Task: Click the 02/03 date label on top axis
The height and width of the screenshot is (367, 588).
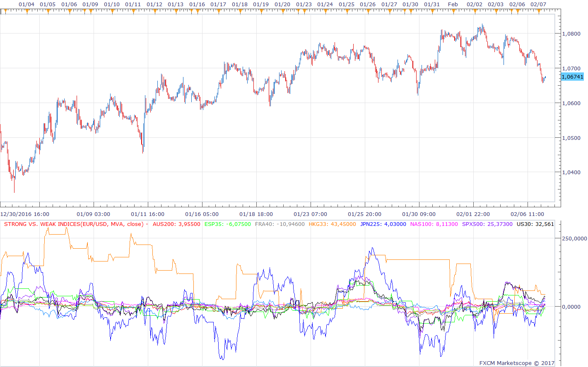Action: coord(496,4)
